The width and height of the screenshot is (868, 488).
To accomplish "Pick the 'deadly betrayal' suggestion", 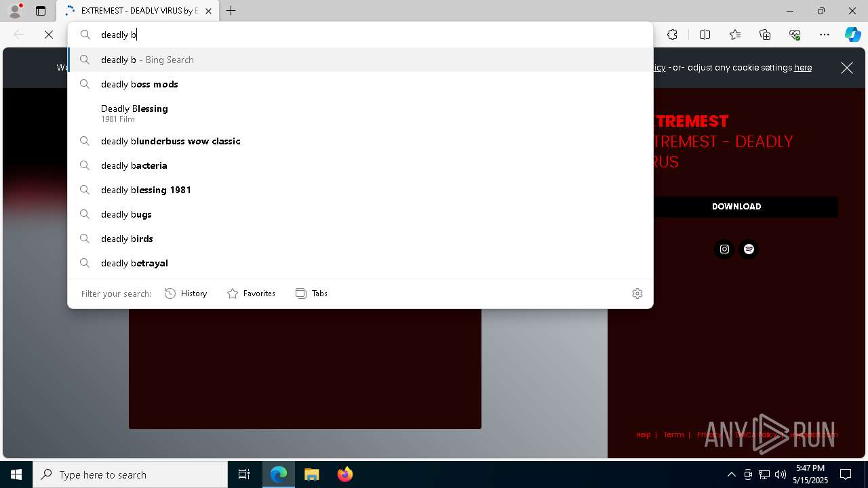I will (360, 263).
